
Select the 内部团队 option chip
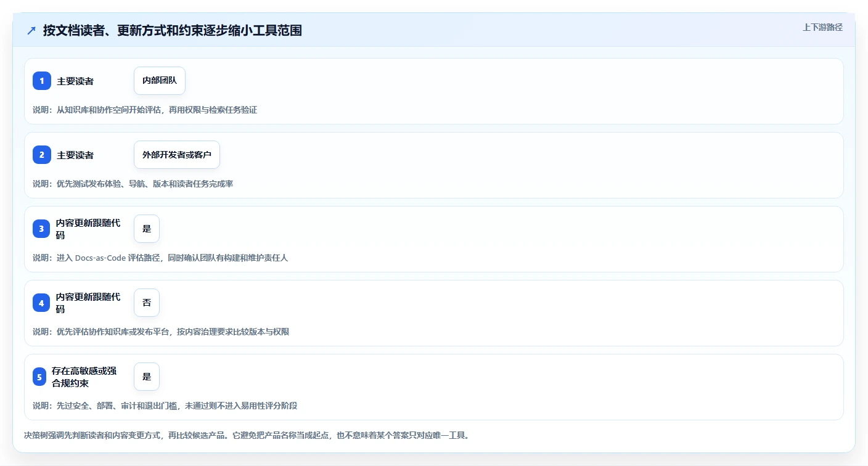[160, 81]
